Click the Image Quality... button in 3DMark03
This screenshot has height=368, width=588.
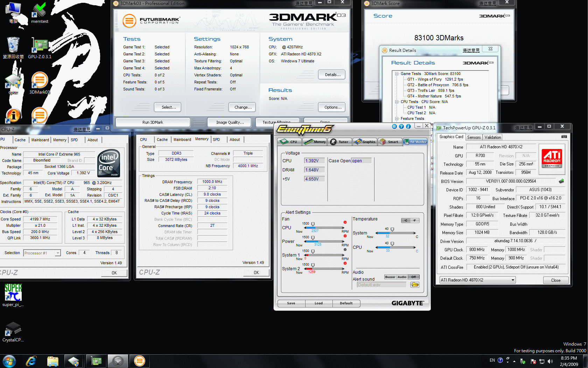click(230, 122)
